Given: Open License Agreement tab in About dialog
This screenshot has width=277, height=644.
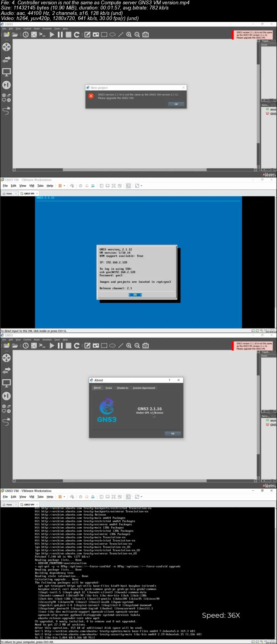Looking at the screenshot, I should 144,388.
